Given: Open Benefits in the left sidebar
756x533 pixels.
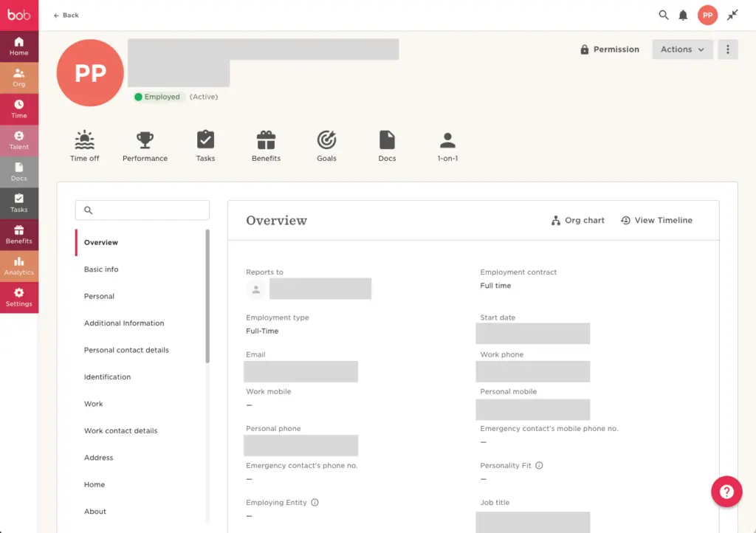Looking at the screenshot, I should pyautogui.click(x=18, y=234).
